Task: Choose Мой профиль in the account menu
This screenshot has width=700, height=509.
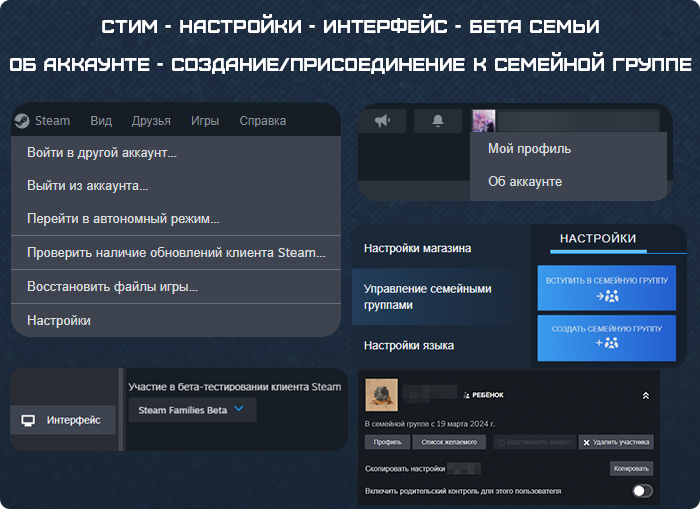Action: (x=568, y=148)
